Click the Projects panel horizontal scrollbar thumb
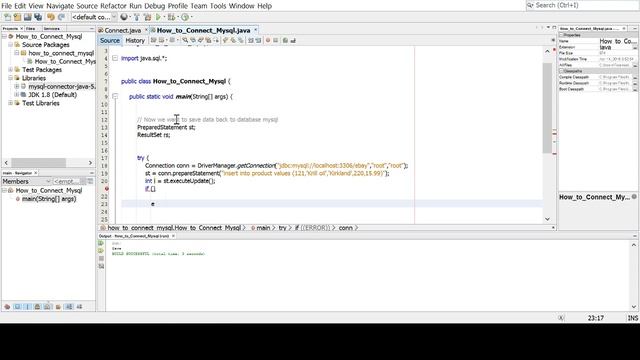The width and height of the screenshot is (640, 360). (x=38, y=162)
